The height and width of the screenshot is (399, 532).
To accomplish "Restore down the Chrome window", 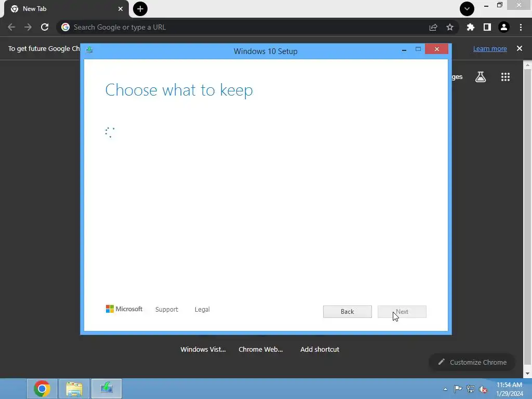I will (x=499, y=5).
